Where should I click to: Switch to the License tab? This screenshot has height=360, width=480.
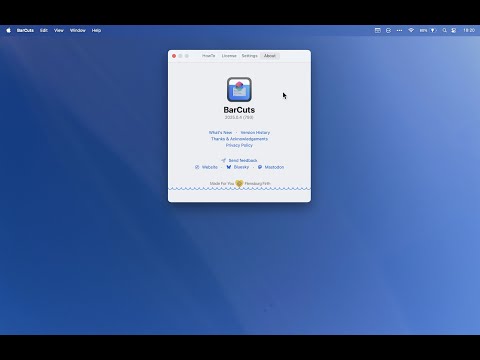click(229, 56)
